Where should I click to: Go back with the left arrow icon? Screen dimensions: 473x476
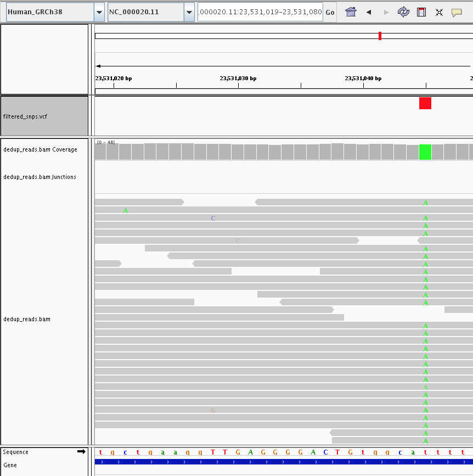369,12
